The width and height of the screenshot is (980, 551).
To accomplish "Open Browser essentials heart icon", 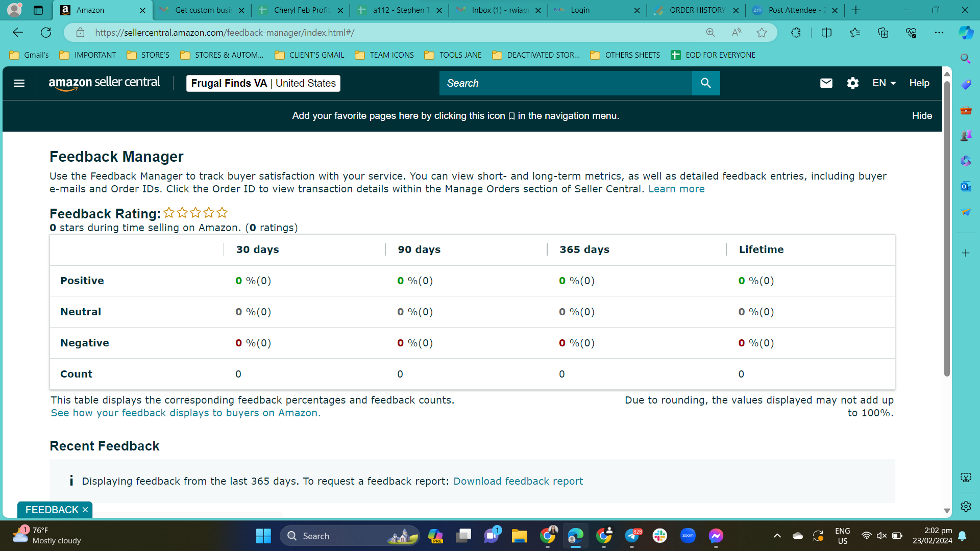I will coord(911,33).
